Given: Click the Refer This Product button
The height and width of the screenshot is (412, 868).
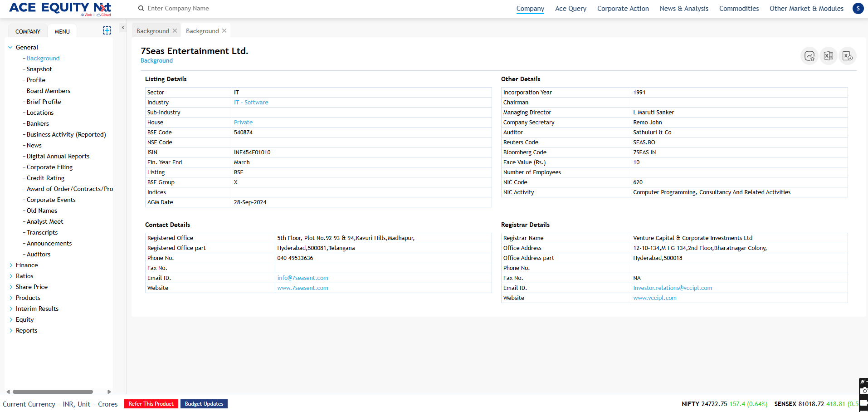Looking at the screenshot, I should tap(151, 404).
